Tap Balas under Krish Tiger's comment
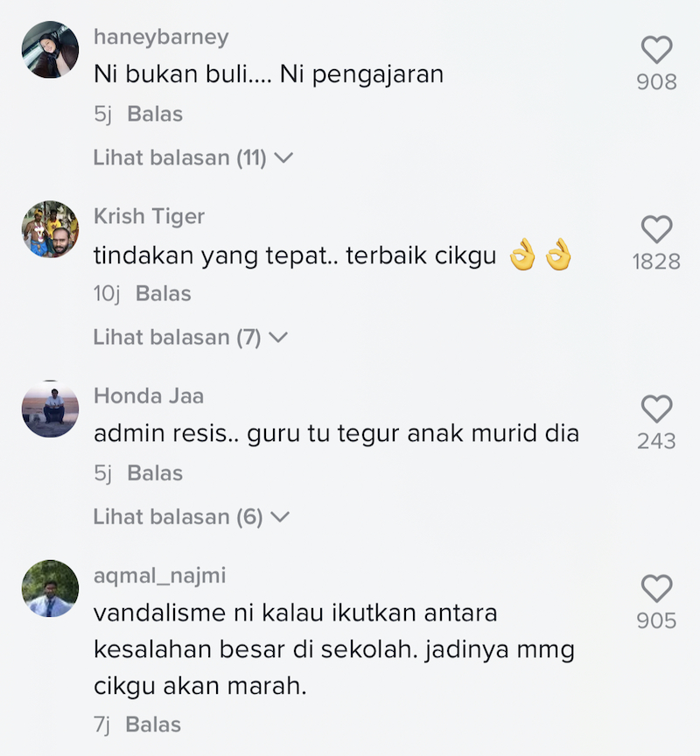 tap(163, 294)
